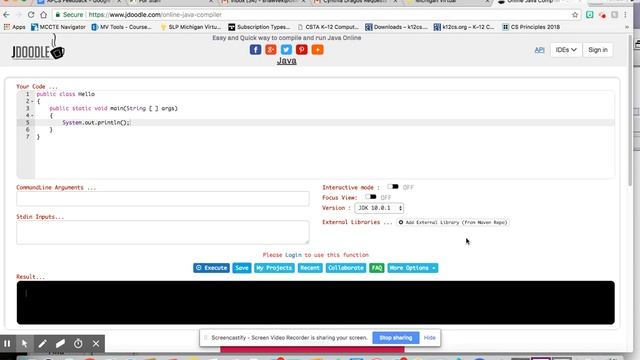Image resolution: width=640 pixels, height=360 pixels.
Task: Click in Stdin Inputs text area
Action: (x=163, y=233)
